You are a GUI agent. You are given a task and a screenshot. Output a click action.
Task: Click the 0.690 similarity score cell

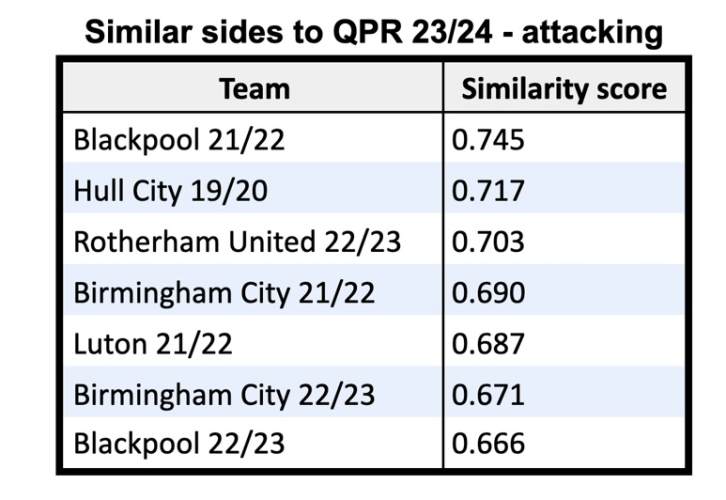(x=489, y=293)
